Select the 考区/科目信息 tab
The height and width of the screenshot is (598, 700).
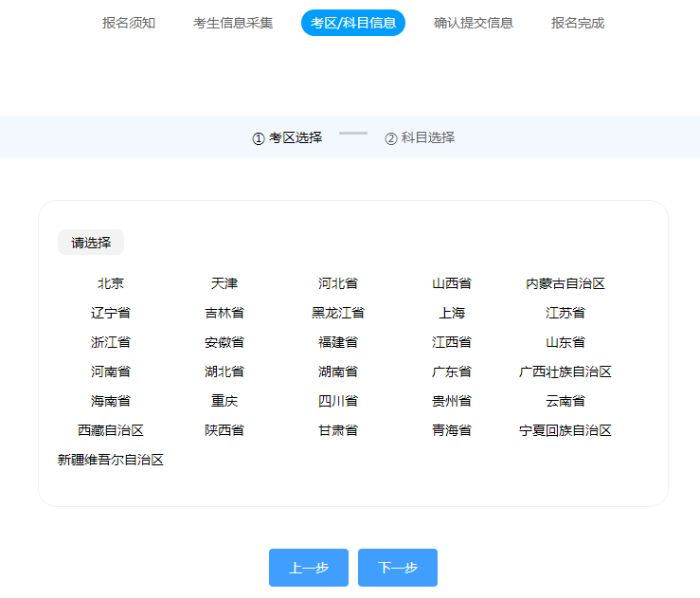point(353,23)
